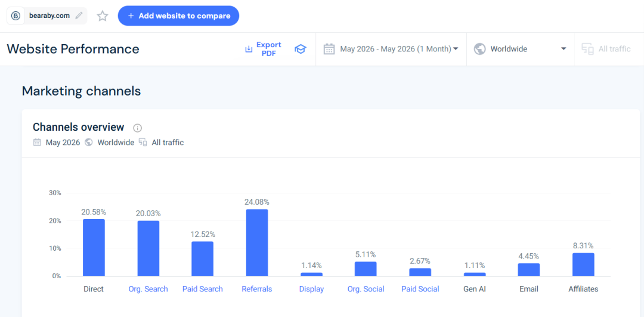Click the 1.14% Display value label
The width and height of the screenshot is (644, 317).
pos(311,265)
